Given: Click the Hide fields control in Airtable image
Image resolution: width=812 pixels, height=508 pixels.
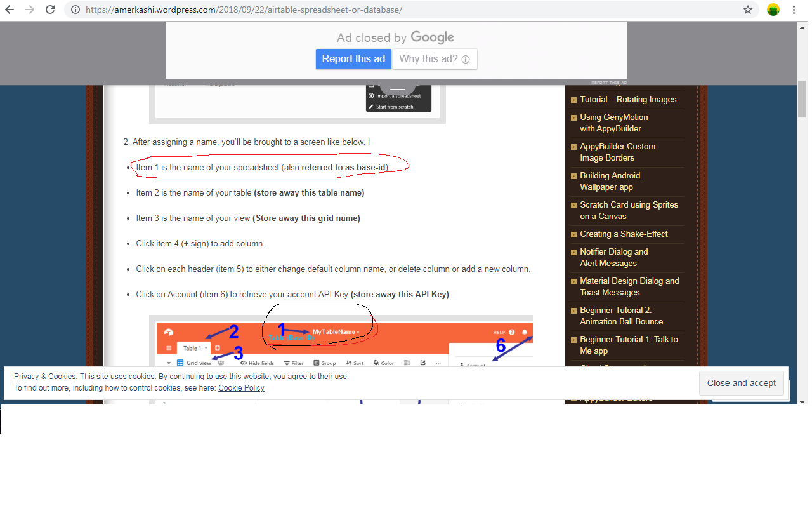Looking at the screenshot, I should coord(257,363).
